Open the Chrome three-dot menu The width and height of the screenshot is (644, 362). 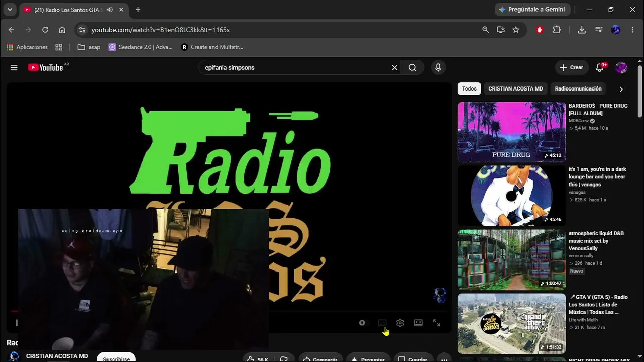tap(632, 30)
